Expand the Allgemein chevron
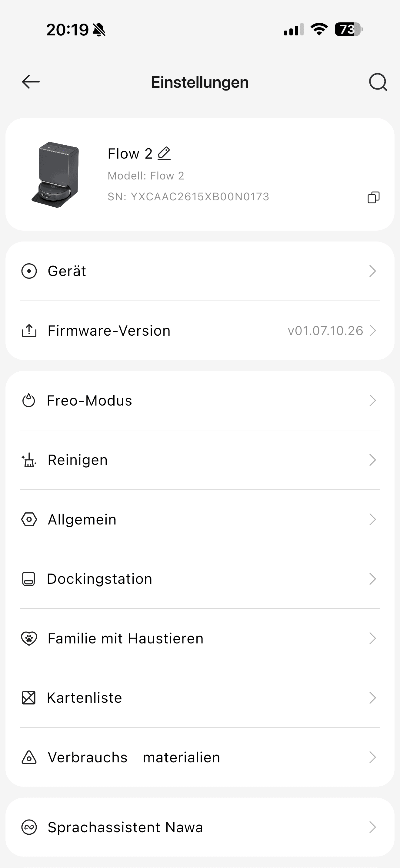 tap(372, 520)
